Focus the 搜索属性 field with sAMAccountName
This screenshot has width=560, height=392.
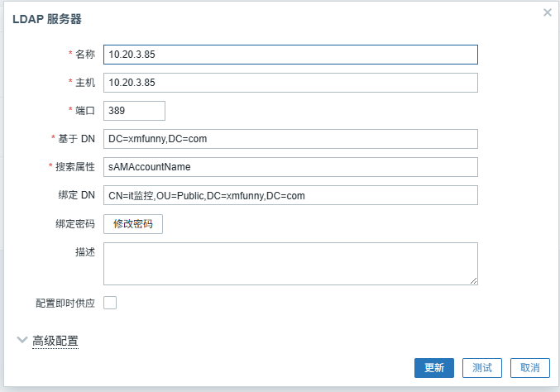(290, 167)
